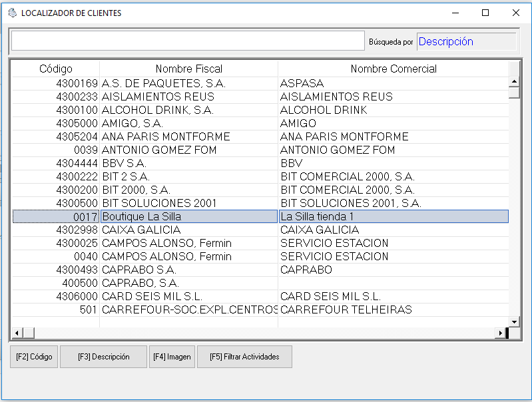Select CAIXA GALICIA in Nombre Fiscal column
532x402 pixels.
click(x=189, y=230)
